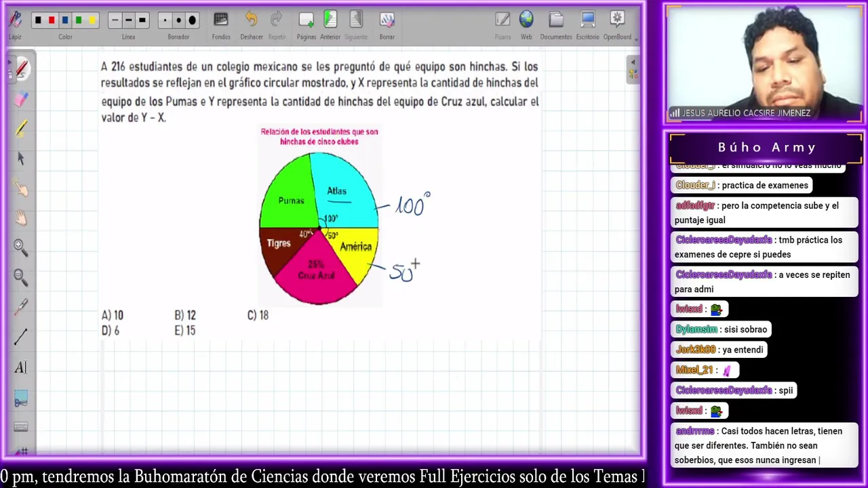The height and width of the screenshot is (488, 868).
Task: Click answer option C) 18
Action: click(x=258, y=315)
